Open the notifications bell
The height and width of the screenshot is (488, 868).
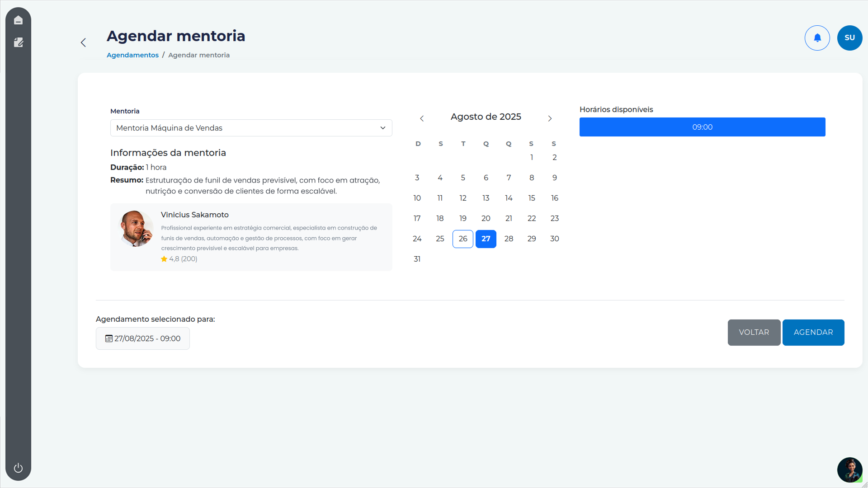[x=817, y=38]
